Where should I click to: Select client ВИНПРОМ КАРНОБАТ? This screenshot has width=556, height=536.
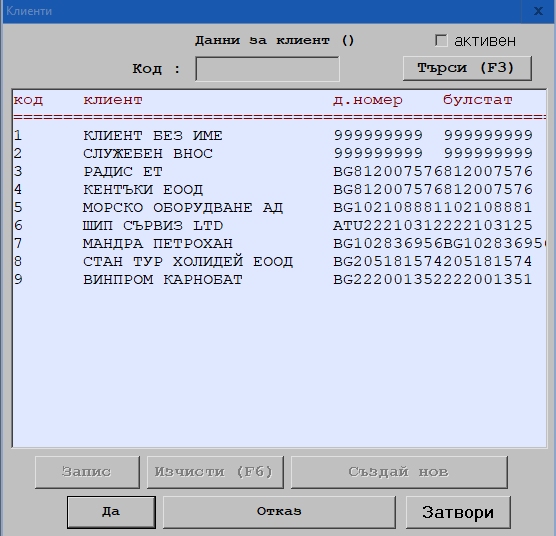pyautogui.click(x=279, y=280)
